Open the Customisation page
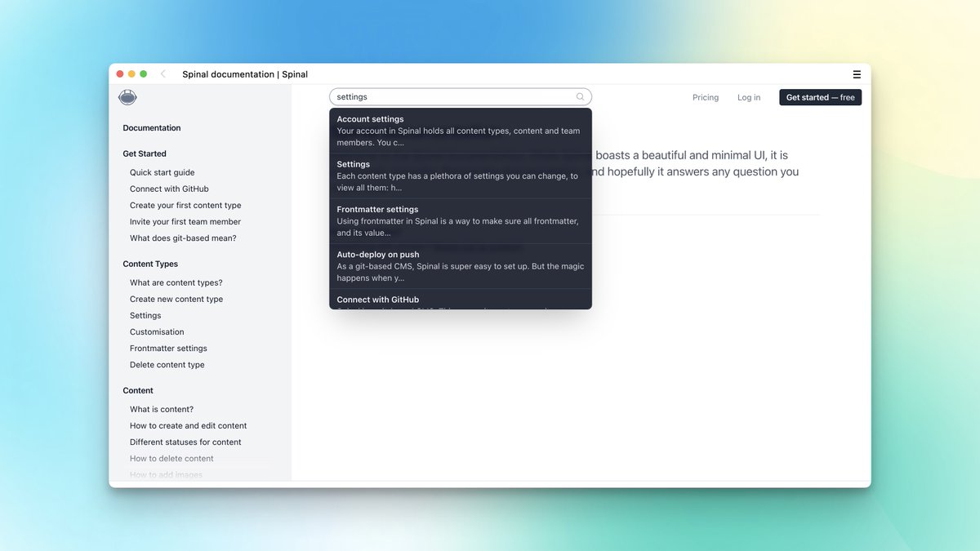Viewport: 980px width, 551px height. 157,331
